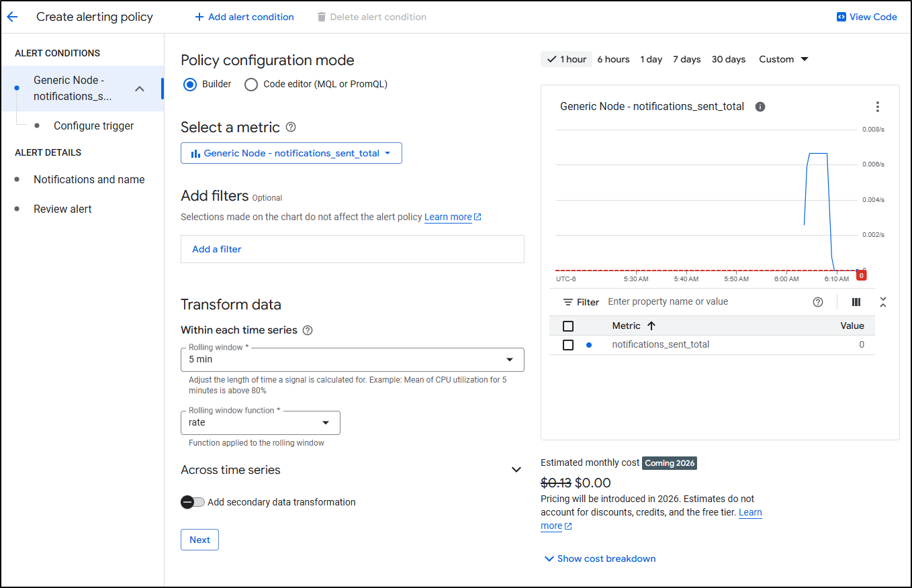Open the Rolling window function dropdown
Screen dimensions: 912x588
coord(260,423)
